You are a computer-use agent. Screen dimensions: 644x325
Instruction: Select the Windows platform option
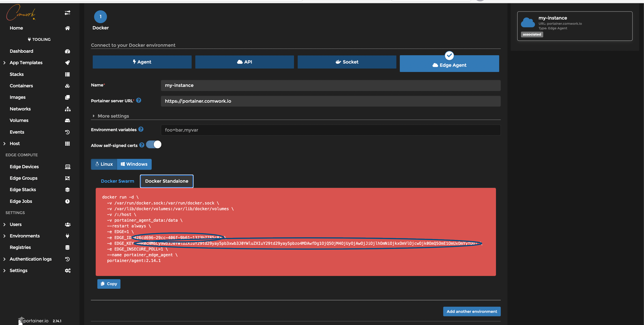coord(134,164)
